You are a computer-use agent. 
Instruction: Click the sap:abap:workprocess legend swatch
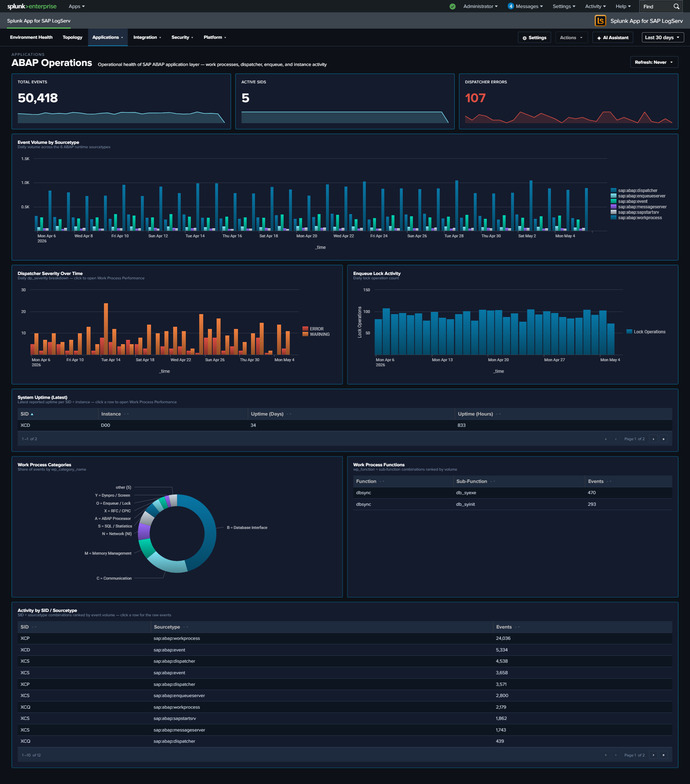point(614,217)
